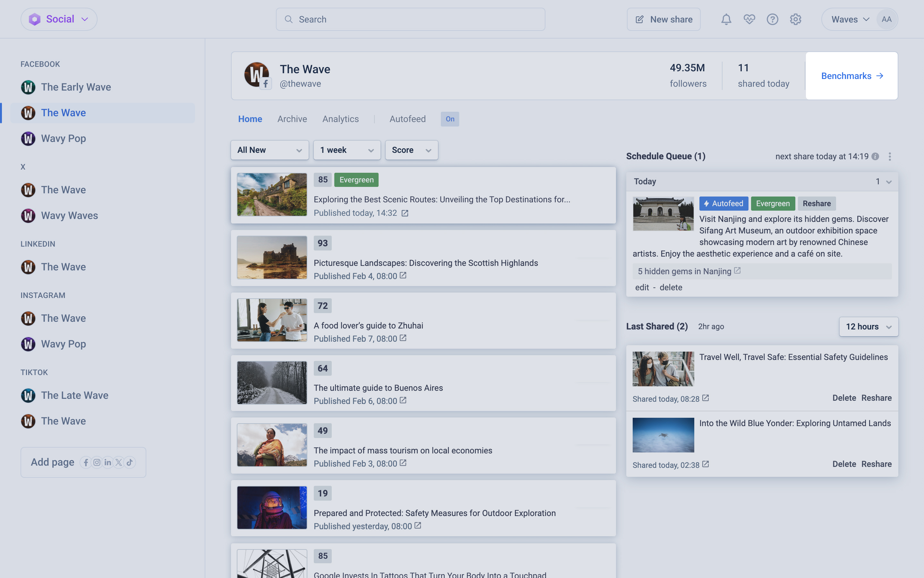Open external link for Buenos Aires guide
This screenshot has width=924, height=578.
tap(403, 401)
